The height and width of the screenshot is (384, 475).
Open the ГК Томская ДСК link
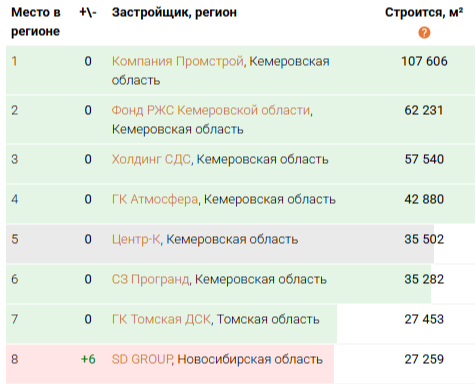tap(161, 319)
